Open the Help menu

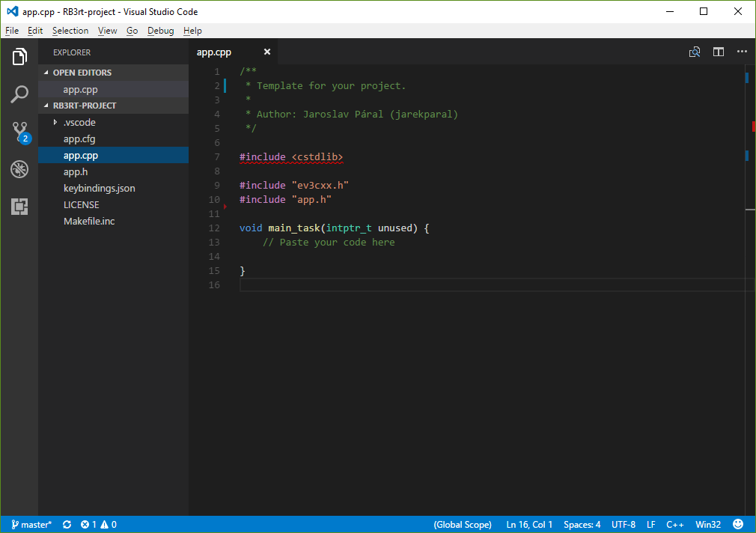(192, 31)
